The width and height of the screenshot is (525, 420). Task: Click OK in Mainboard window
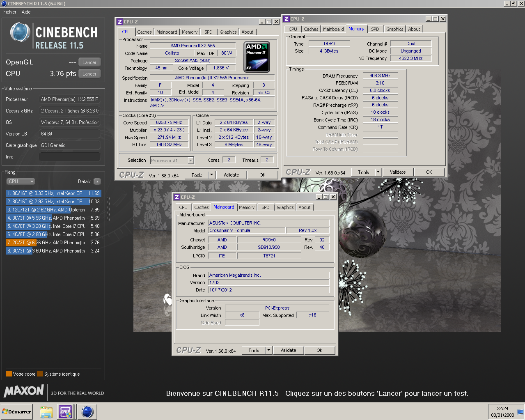click(x=319, y=350)
